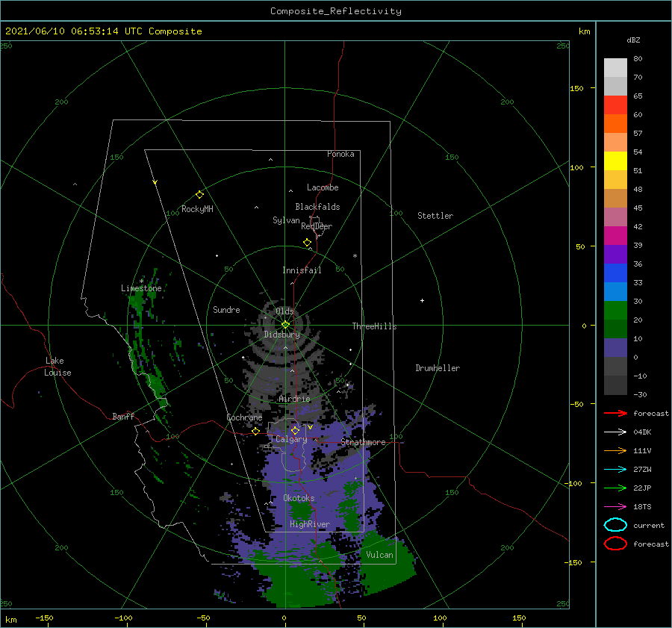
Task: Choose the green 22JP arrow legend icon
Action: pos(615,488)
